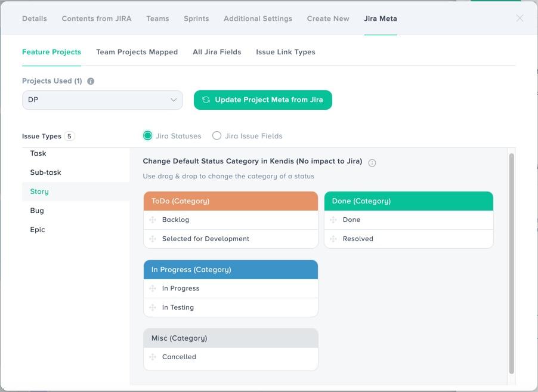Switch to Additional Settings tab
Screen dimensions: 538x392
pyautogui.click(x=258, y=18)
